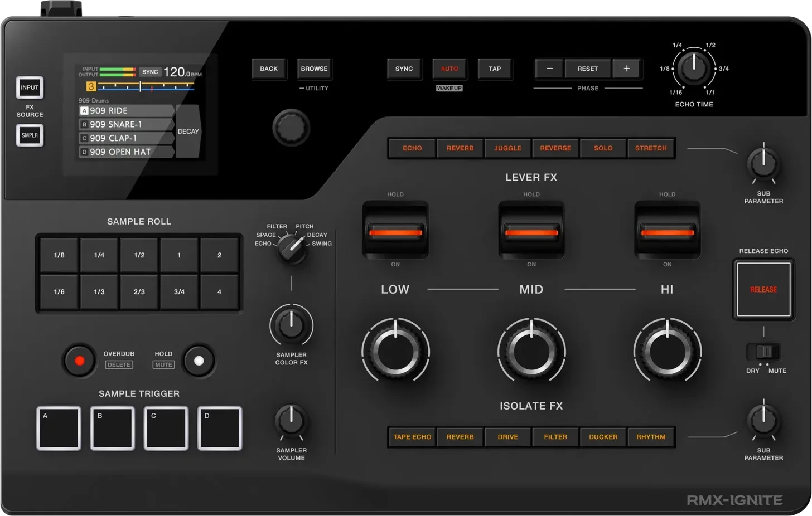Click the Lever FX sub parameter knob
812x516 pixels.
(x=763, y=163)
